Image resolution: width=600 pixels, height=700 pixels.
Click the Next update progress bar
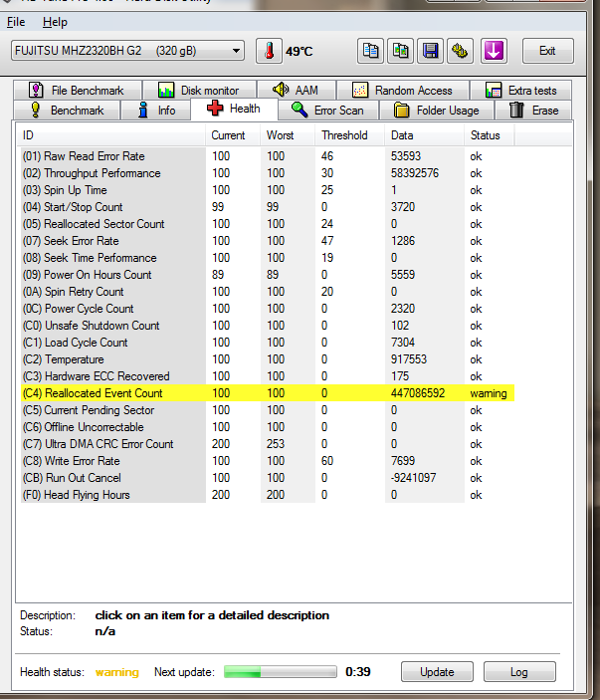coord(281,672)
